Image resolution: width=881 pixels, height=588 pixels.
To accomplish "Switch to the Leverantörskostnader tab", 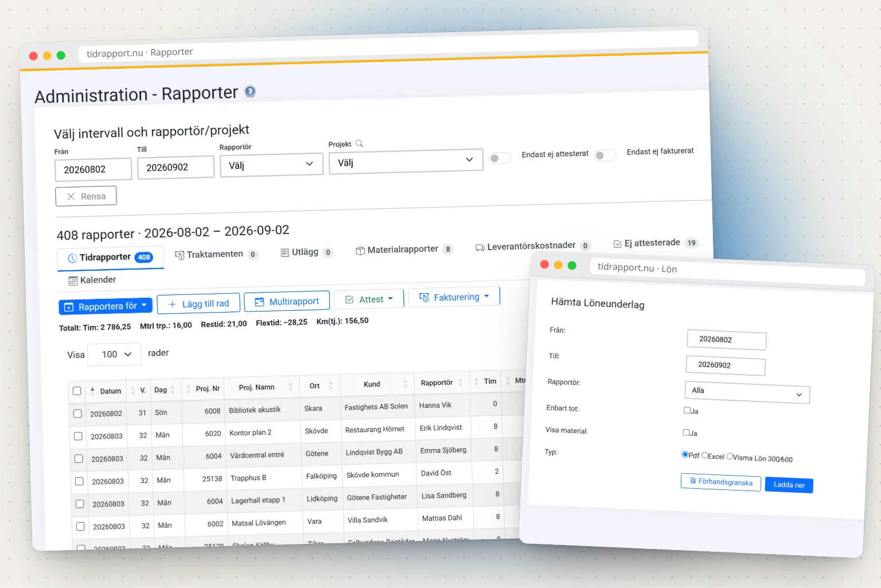I will coord(533,246).
